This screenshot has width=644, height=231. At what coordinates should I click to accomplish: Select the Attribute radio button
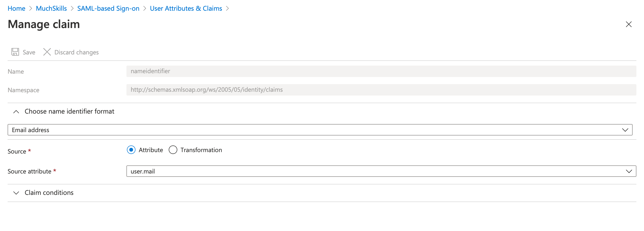point(131,150)
